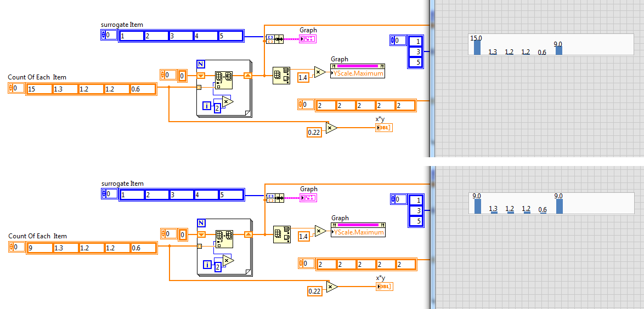Open YScale.Maximum property in lower Graph node
The image size is (644, 309).
[x=358, y=232]
